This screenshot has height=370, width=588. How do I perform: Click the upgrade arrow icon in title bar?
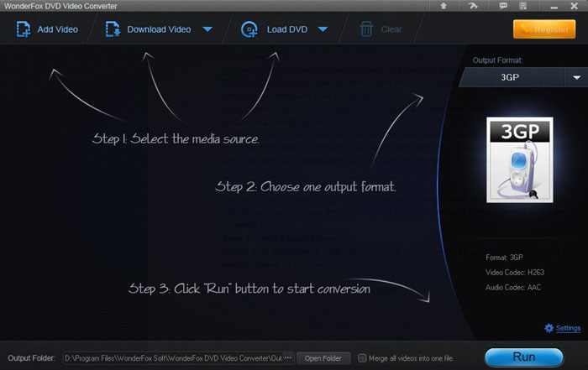(444, 6)
